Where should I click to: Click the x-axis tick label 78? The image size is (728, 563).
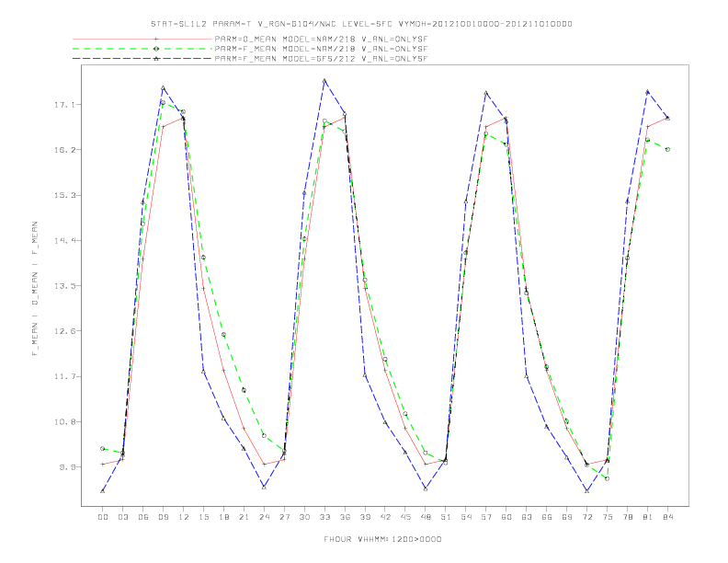(x=628, y=517)
